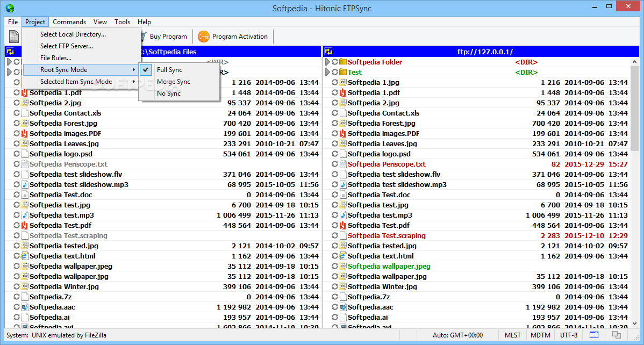The image size is (644, 345).
Task: Click the MDTM status bar indicator
Action: (x=541, y=335)
